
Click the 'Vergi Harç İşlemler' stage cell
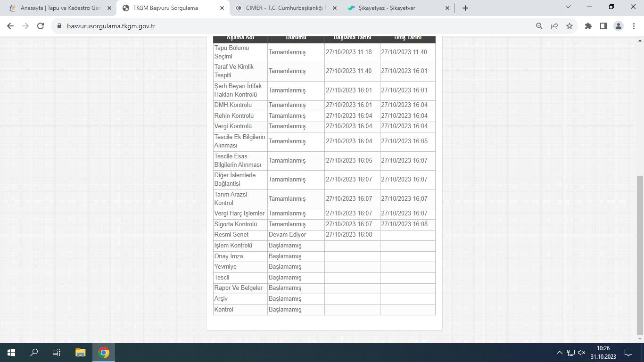coord(240,214)
